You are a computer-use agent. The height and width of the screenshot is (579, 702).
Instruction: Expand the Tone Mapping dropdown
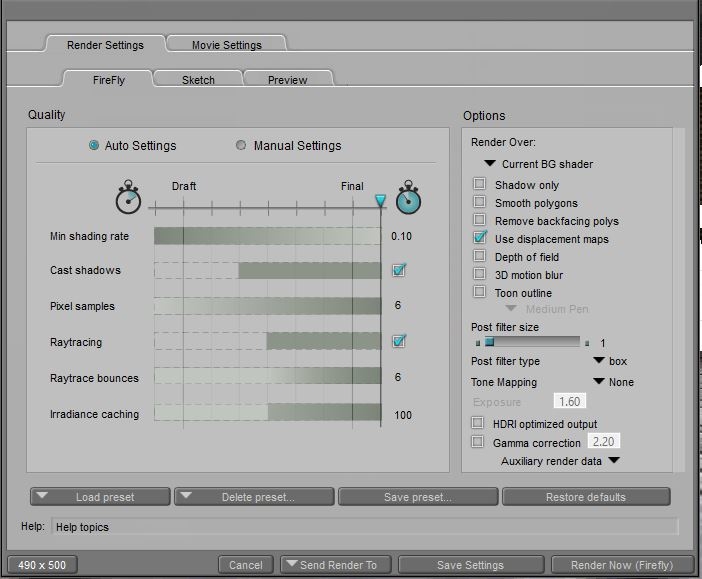[599, 382]
